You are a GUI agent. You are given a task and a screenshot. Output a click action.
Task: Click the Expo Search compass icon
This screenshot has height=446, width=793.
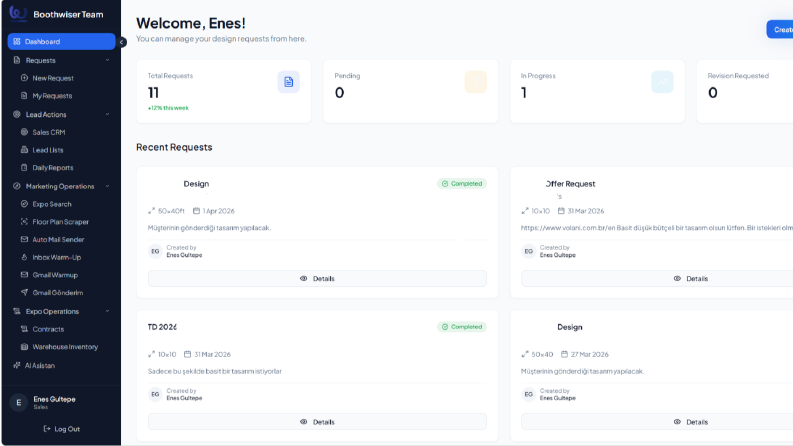[x=24, y=204]
